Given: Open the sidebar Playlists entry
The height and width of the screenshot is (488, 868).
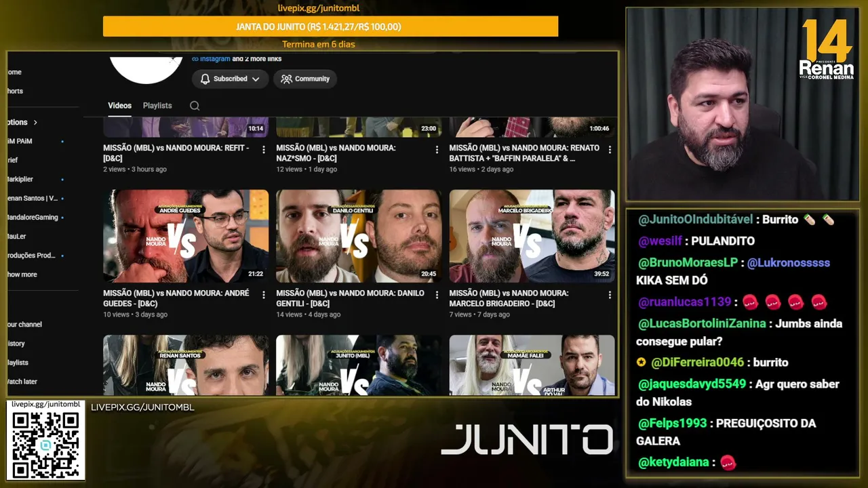Looking at the screenshot, I should (18, 363).
